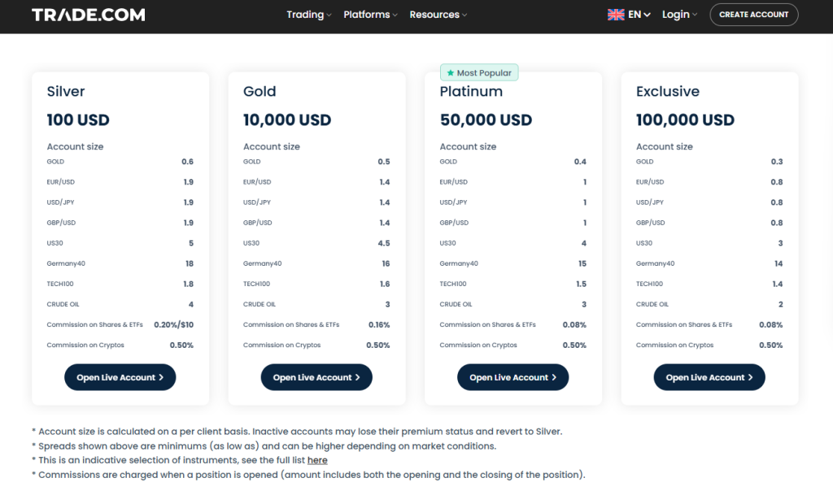Click the chevron next to Open Live Account on Silver
833x504 pixels.
160,377
